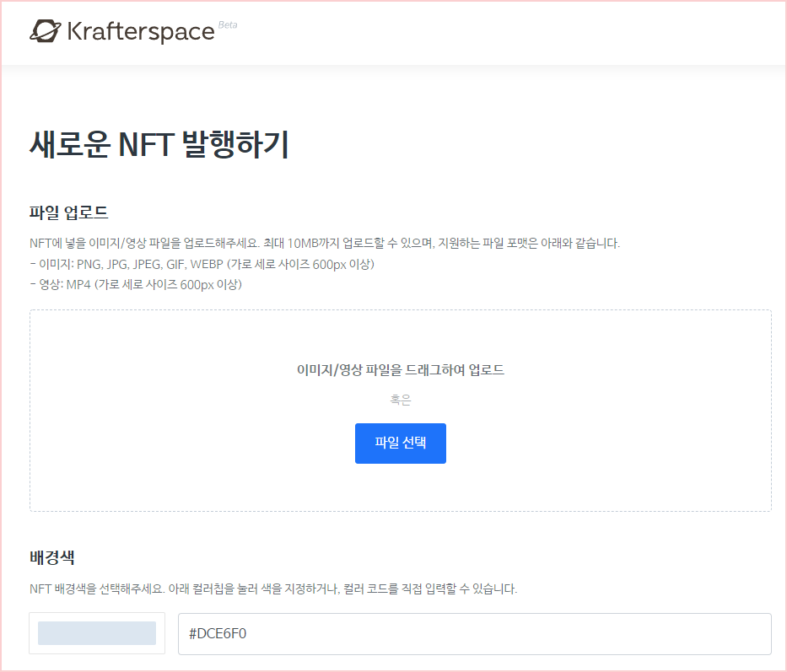
Task: Click the 배경색 section title
Action: click(x=51, y=557)
